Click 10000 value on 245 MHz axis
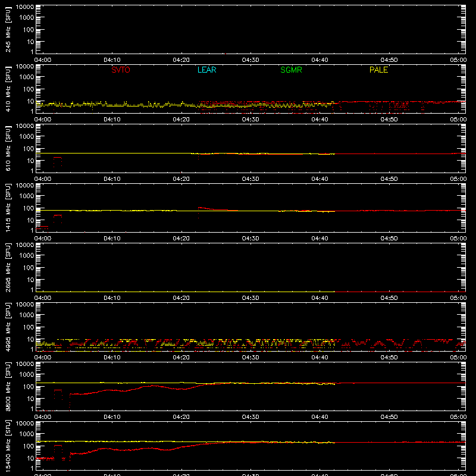 (x=25, y=7)
